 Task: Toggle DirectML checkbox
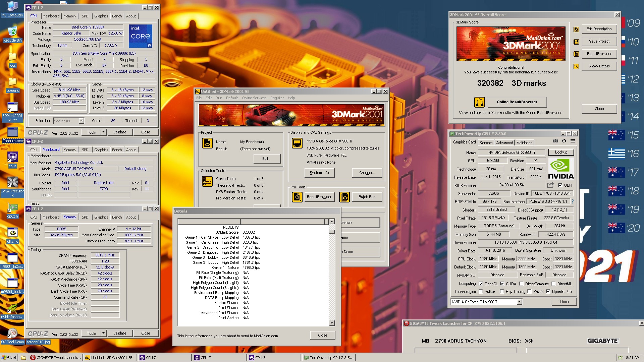[554, 284]
